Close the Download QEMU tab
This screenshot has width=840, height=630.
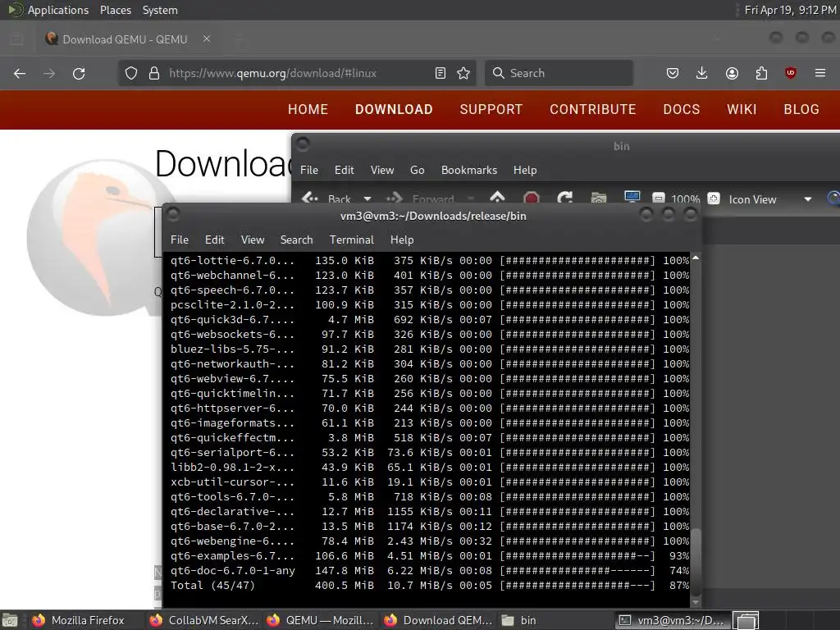coord(207,39)
